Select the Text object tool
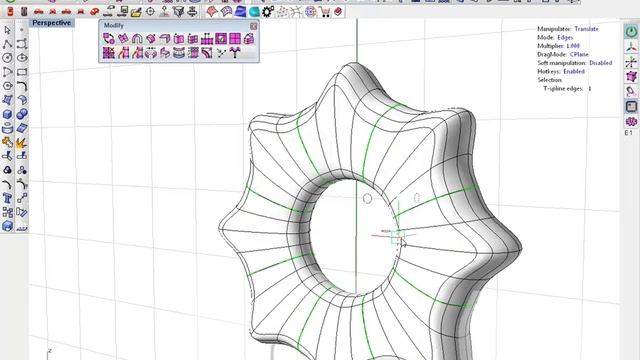The height and width of the screenshot is (360, 640). point(7,198)
